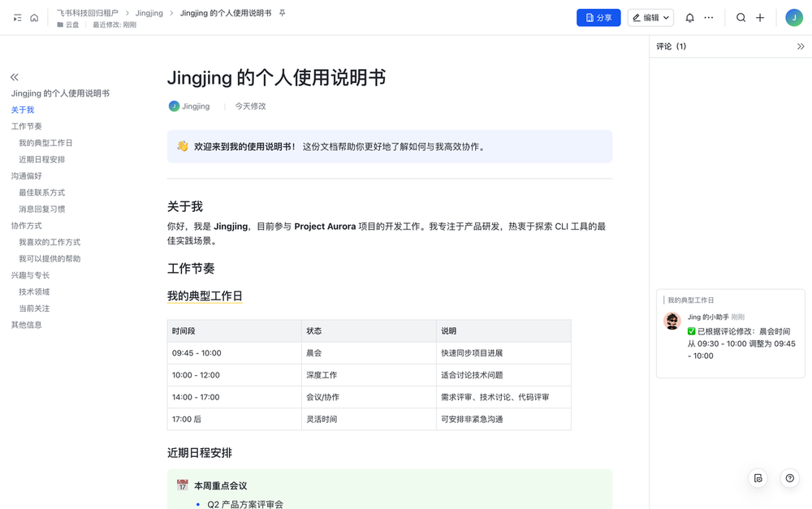Open Jingjing breadcrumb in the path bar
The image size is (812, 509).
tap(150, 13)
